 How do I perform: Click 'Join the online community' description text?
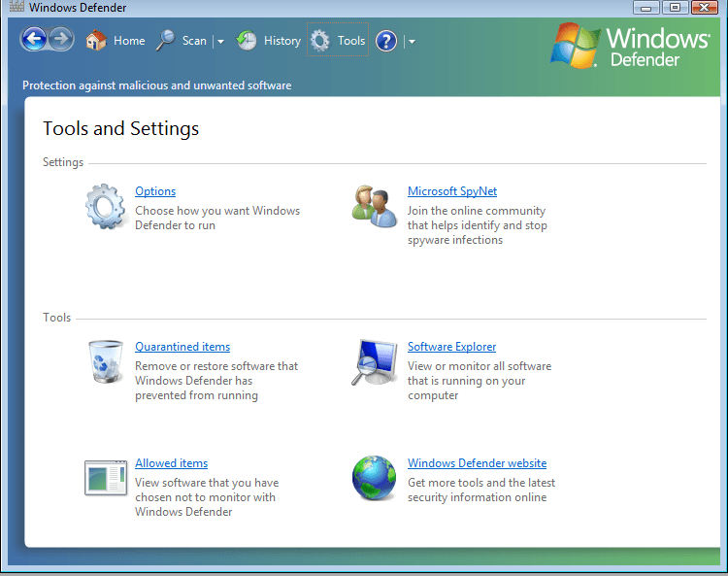click(478, 225)
